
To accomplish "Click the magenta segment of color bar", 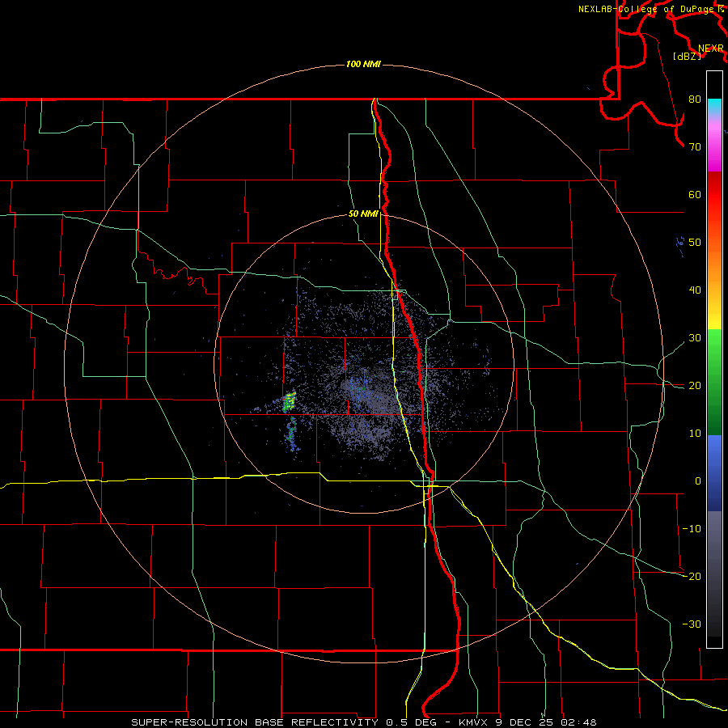I will (x=714, y=153).
